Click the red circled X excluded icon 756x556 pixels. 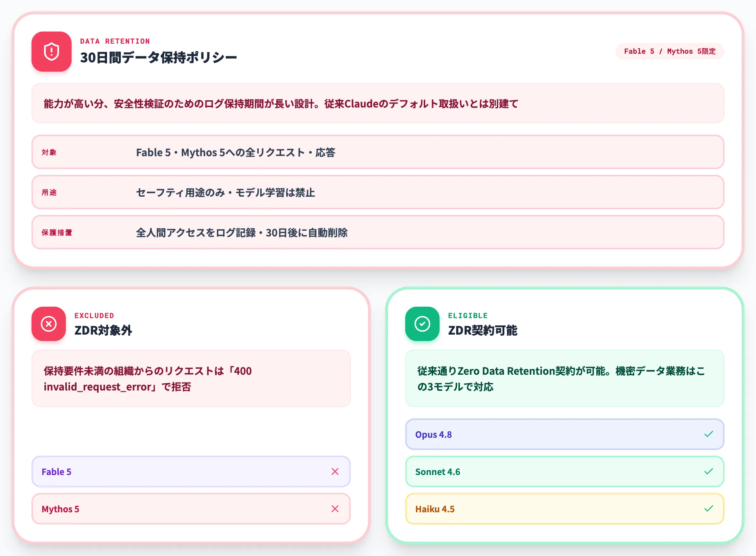tap(49, 324)
